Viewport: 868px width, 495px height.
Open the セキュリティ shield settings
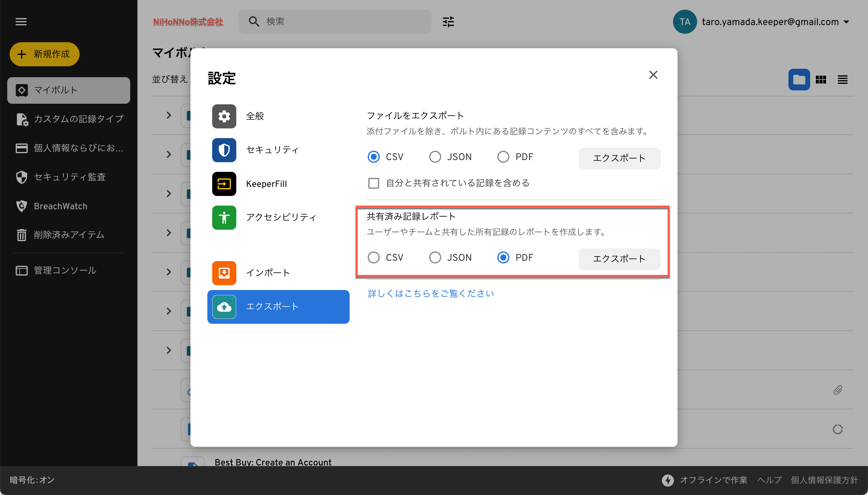tap(224, 150)
